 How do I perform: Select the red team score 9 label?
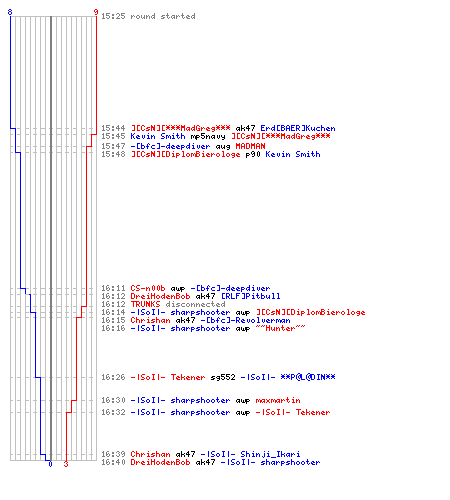[96, 12]
